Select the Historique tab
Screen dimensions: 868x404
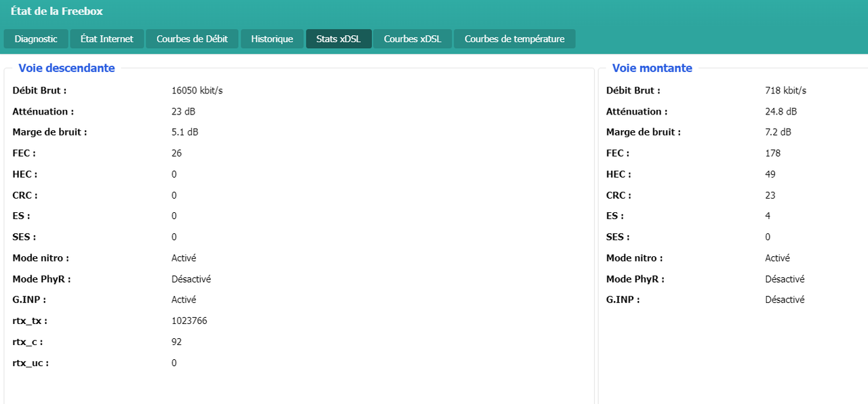point(272,39)
